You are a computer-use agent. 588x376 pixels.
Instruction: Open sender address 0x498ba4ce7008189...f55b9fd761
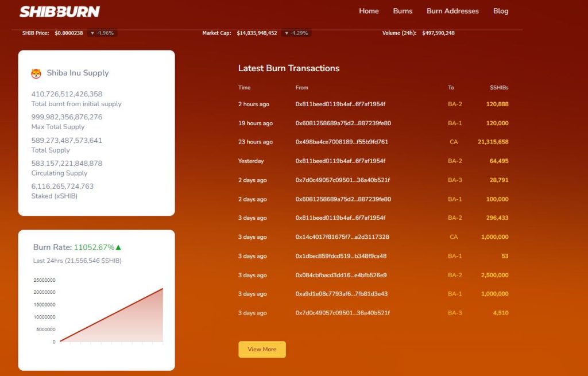342,142
